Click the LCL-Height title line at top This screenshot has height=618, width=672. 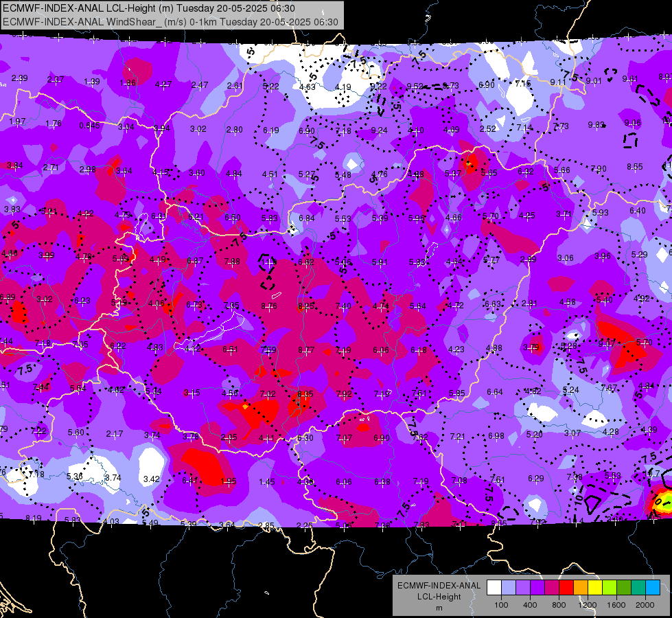click(149, 8)
